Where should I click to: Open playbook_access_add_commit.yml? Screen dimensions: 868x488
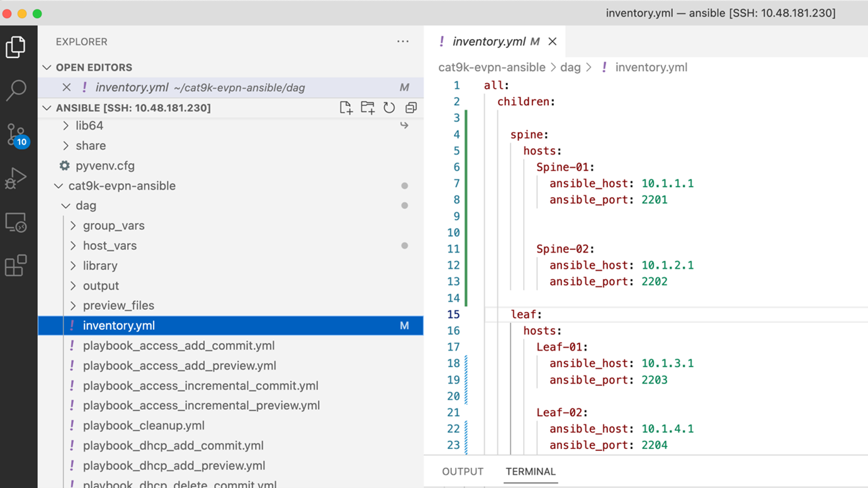tap(179, 346)
